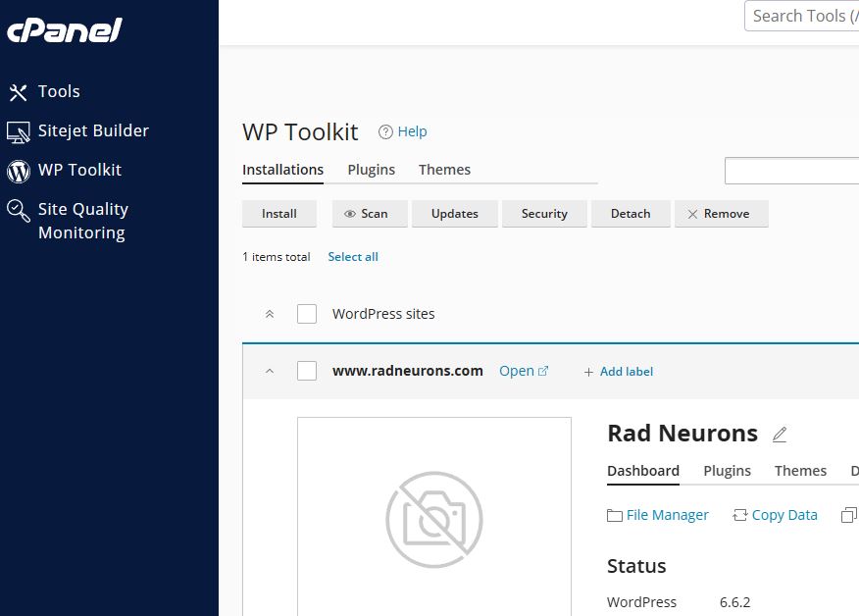Viewport: 859px width, 616px height.
Task: Click the File Manager folder icon
Action: [x=615, y=516]
